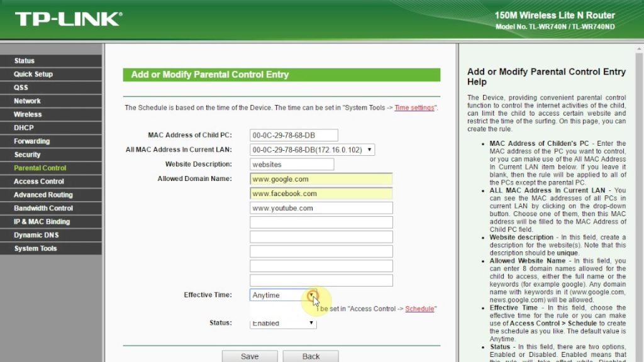644x362 pixels.
Task: Expand the All MAC Address In Current LAN dropdown
Action: [312, 150]
